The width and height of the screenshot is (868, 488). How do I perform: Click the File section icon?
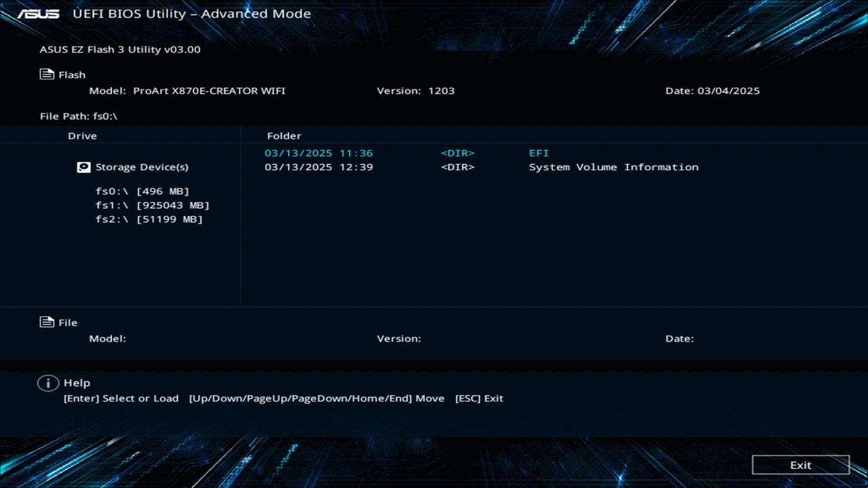(x=47, y=322)
